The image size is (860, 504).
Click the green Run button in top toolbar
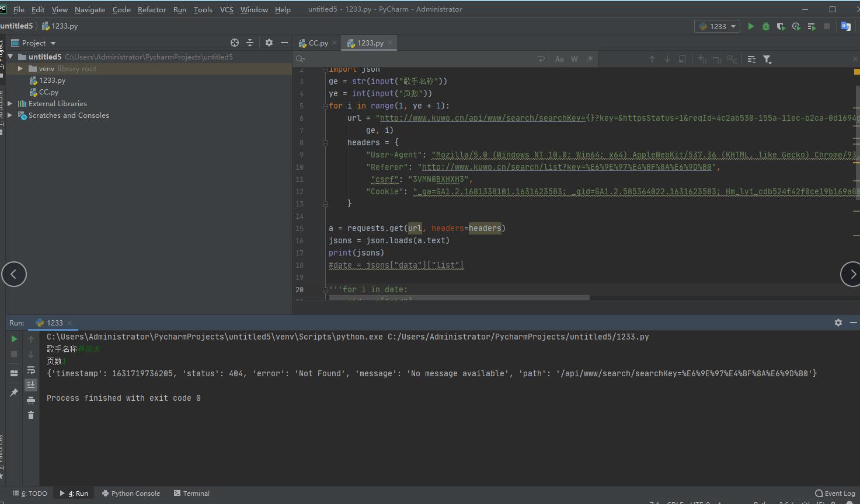click(751, 26)
